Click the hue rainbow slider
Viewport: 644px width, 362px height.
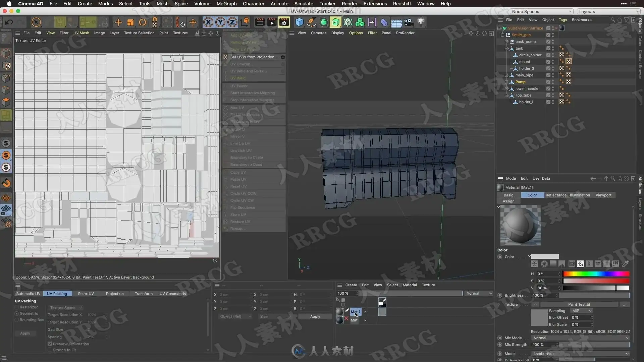point(596,274)
